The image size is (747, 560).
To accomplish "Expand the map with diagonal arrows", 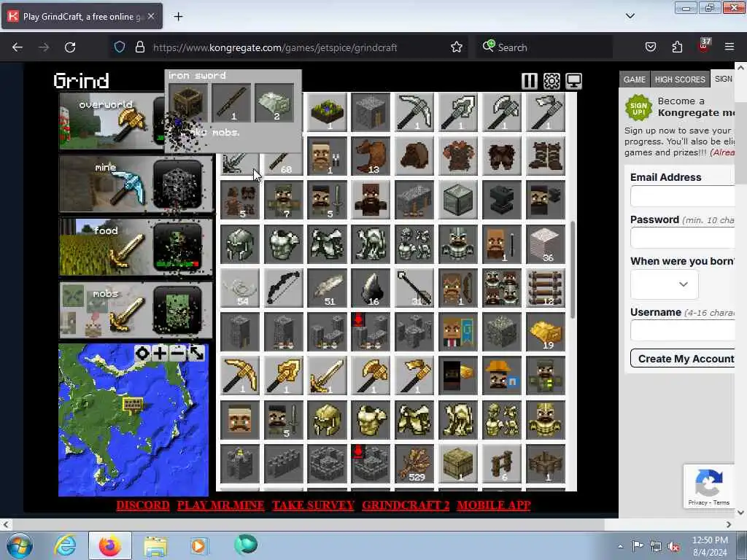I will (x=196, y=354).
